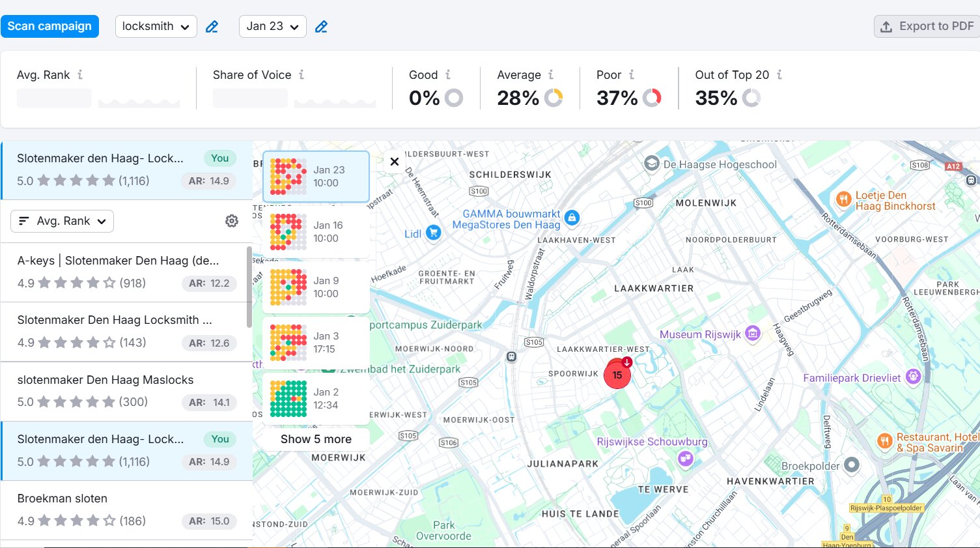Viewport: 980px width, 548px height.
Task: Select Broekman sloten competitor row
Action: (126, 510)
